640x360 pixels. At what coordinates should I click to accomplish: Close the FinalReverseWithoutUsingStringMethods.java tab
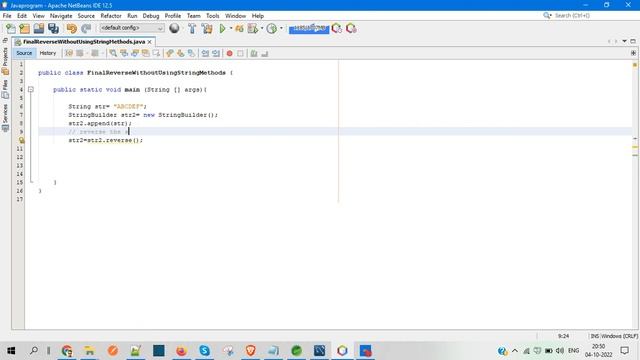click(150, 42)
